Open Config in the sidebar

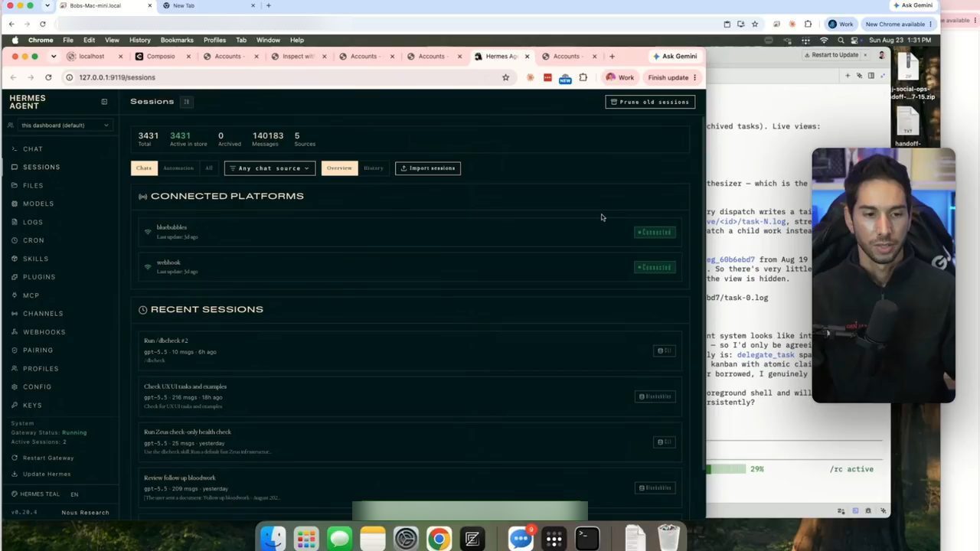(37, 387)
